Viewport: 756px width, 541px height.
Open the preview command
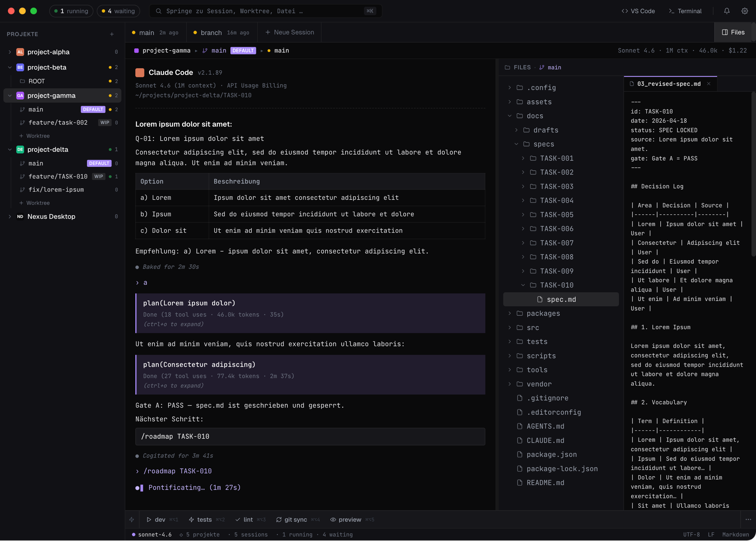pyautogui.click(x=352, y=519)
